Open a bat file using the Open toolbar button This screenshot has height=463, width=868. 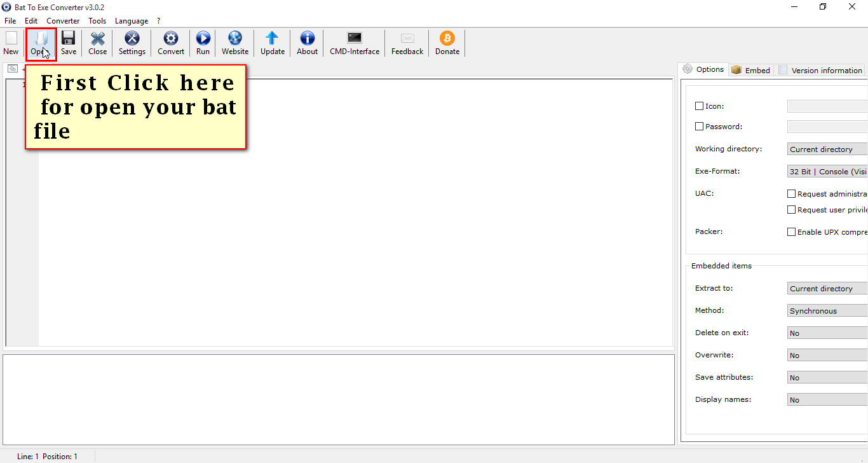point(41,44)
